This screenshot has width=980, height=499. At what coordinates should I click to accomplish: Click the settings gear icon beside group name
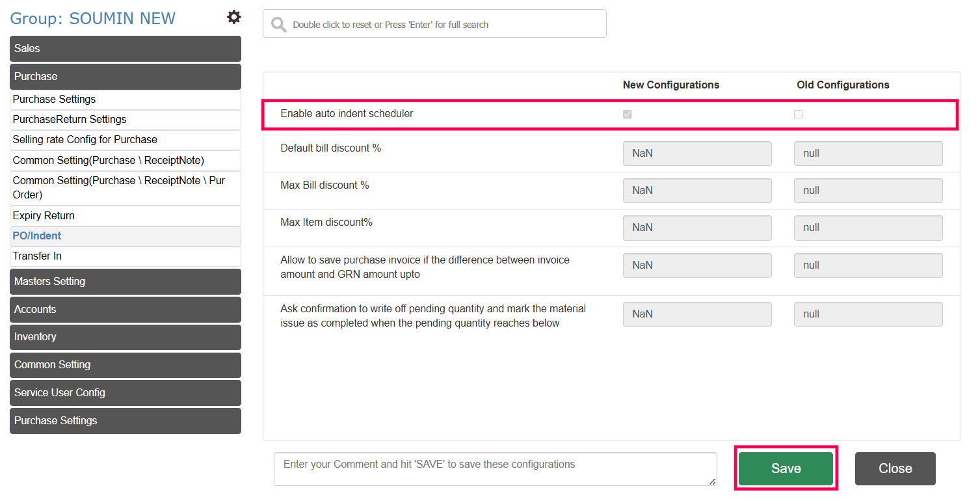(x=233, y=18)
